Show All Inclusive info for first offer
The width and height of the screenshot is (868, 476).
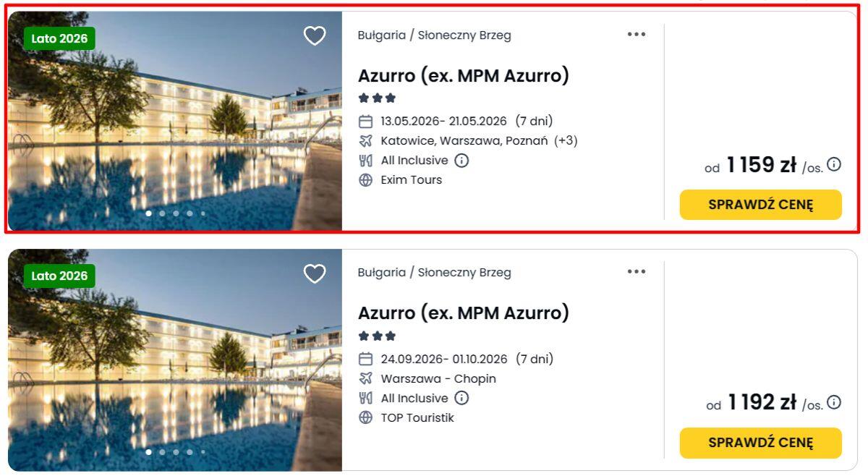coord(461,161)
